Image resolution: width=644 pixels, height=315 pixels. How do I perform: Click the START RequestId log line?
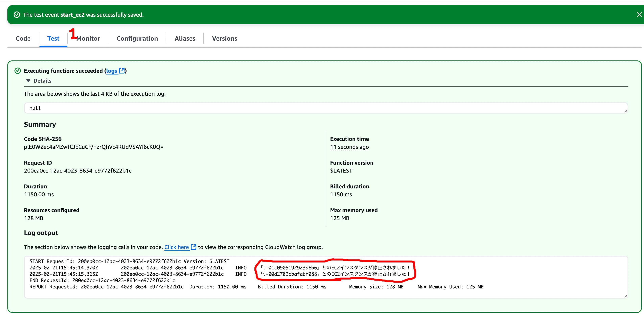tap(129, 262)
